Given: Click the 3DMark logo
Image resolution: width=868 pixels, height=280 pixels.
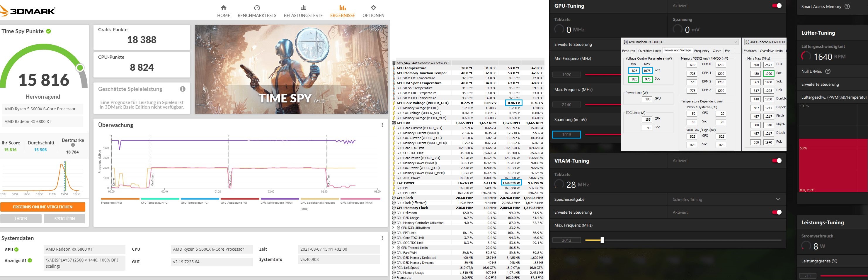Looking at the screenshot, I should click(x=28, y=11).
